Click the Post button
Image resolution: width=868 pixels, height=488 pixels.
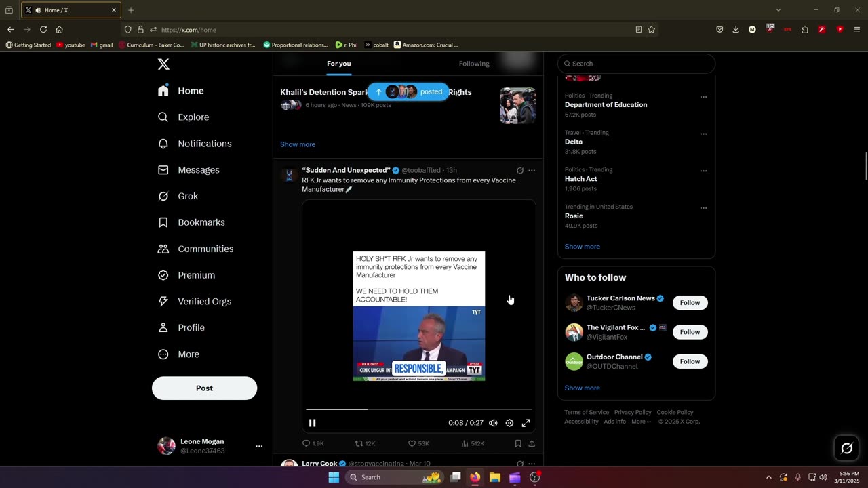(x=204, y=388)
